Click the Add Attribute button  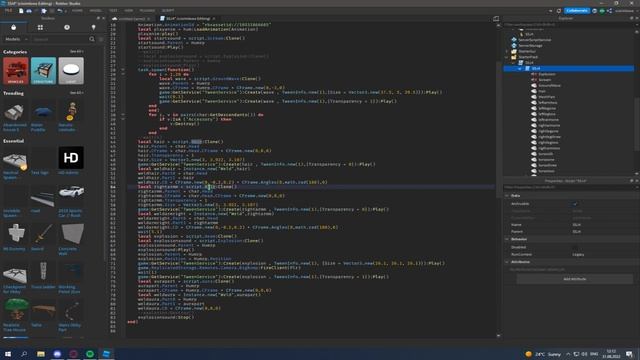(575, 279)
